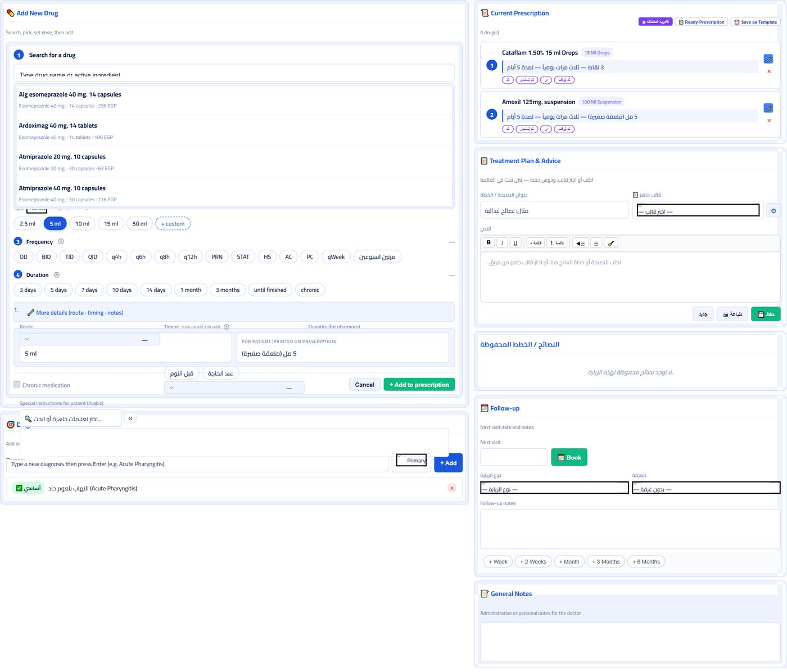Screen dimensions: 787x672
Task: Collapse the Frequency section
Action: [x=452, y=242]
